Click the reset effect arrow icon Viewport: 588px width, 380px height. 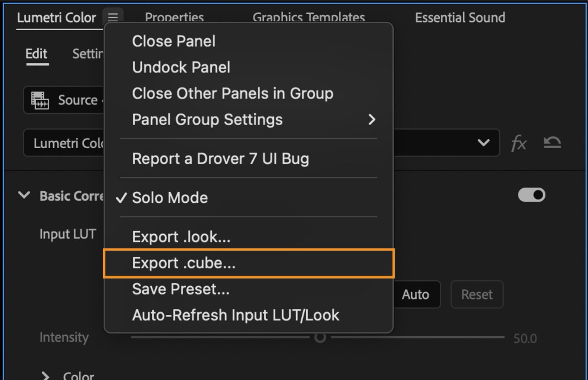[552, 143]
